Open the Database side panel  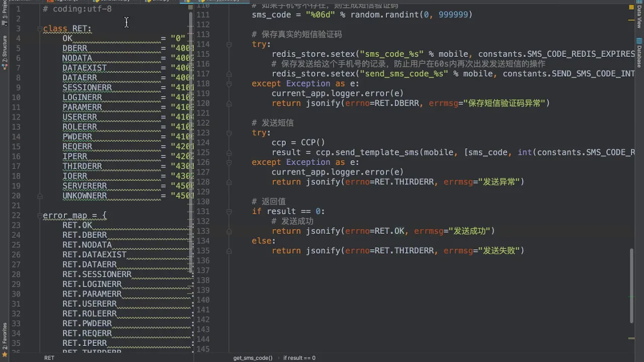pyautogui.click(x=639, y=56)
